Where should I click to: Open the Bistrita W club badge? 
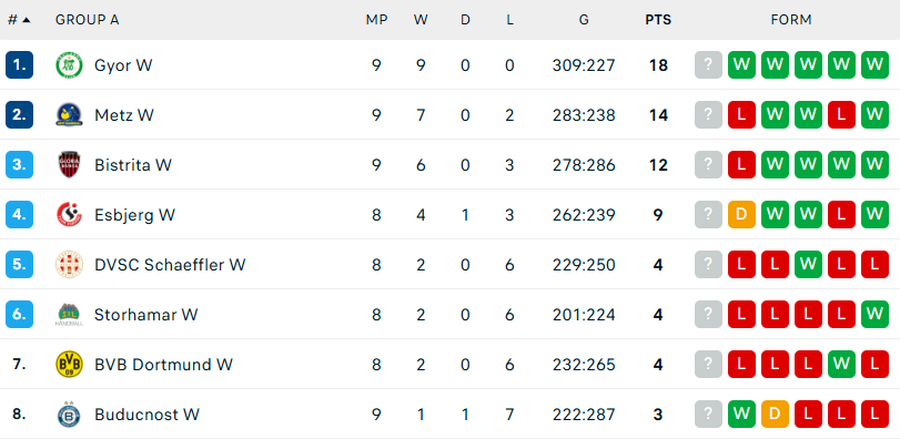68,165
